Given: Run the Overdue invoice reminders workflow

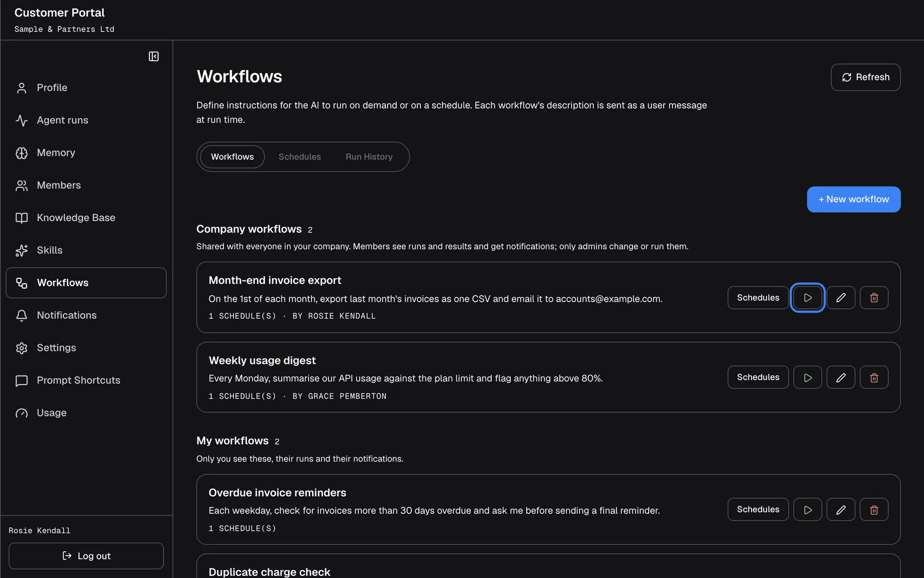Looking at the screenshot, I should 807,510.
